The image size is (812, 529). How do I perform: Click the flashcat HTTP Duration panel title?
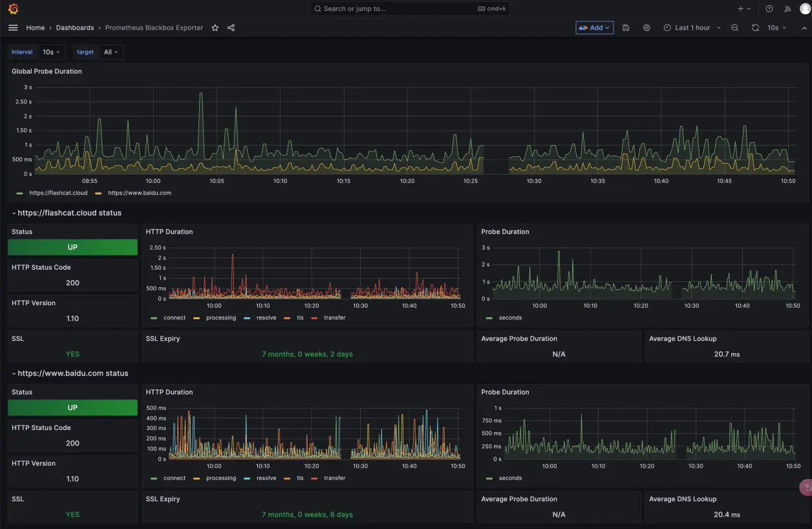pos(169,232)
